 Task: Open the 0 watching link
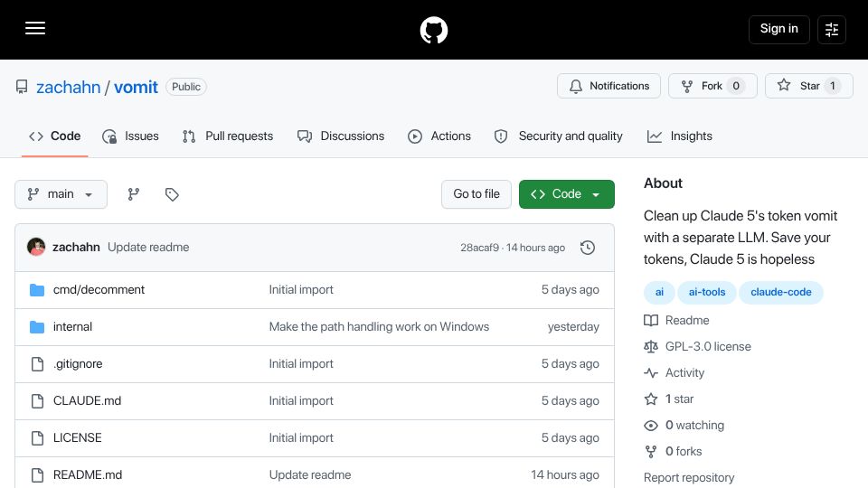pos(684,426)
